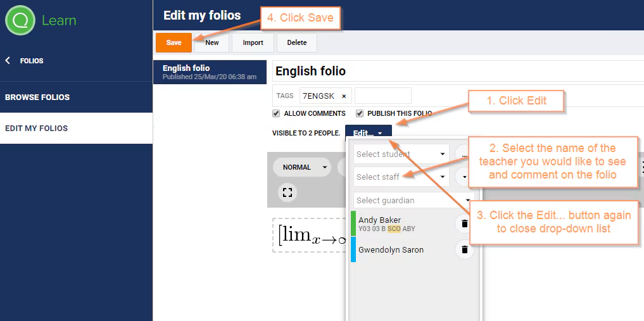Screen dimensions: 644x321
Task: Click the orange Save button
Action: 174,42
